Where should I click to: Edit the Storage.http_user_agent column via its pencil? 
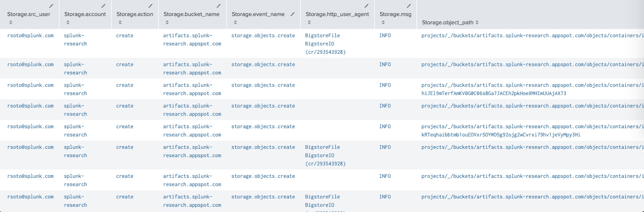366,6
